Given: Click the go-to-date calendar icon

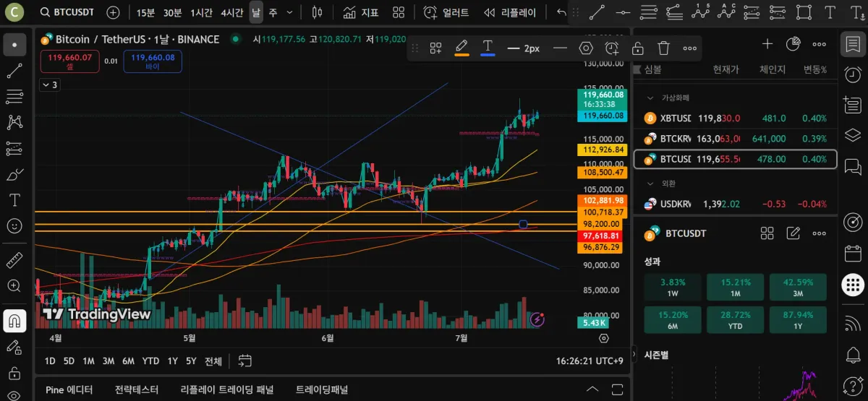Looking at the screenshot, I should pos(244,361).
